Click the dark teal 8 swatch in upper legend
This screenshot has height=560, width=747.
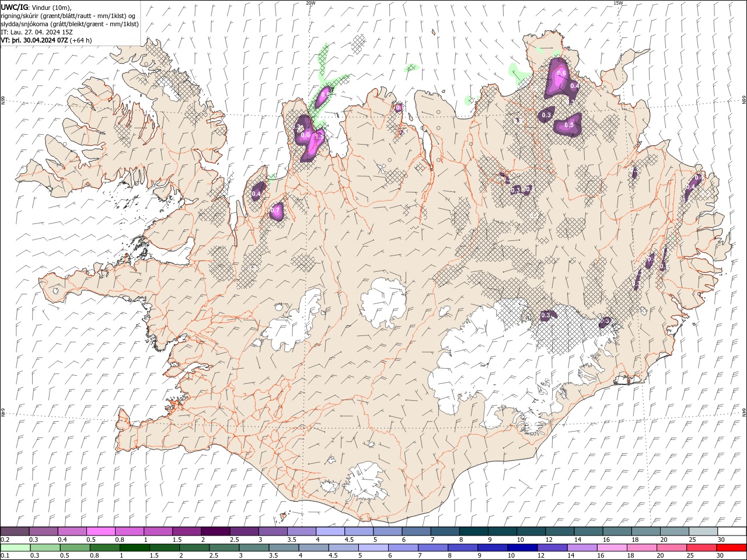(x=473, y=531)
